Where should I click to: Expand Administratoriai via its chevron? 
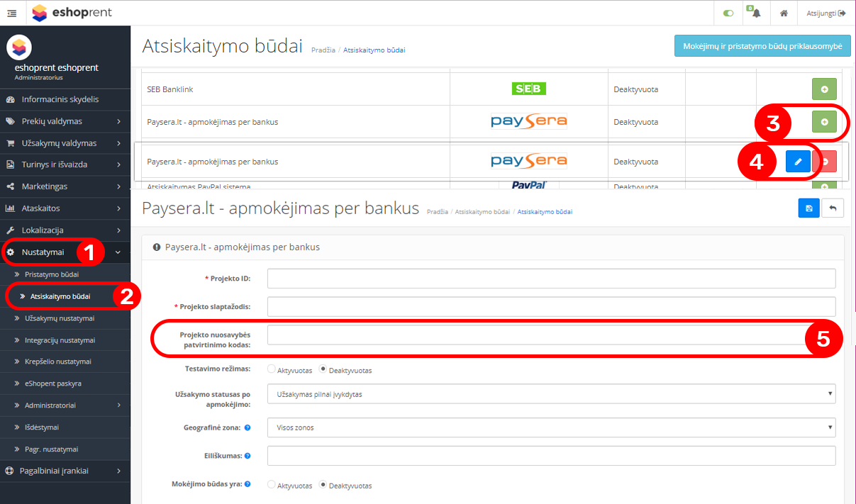[118, 405]
